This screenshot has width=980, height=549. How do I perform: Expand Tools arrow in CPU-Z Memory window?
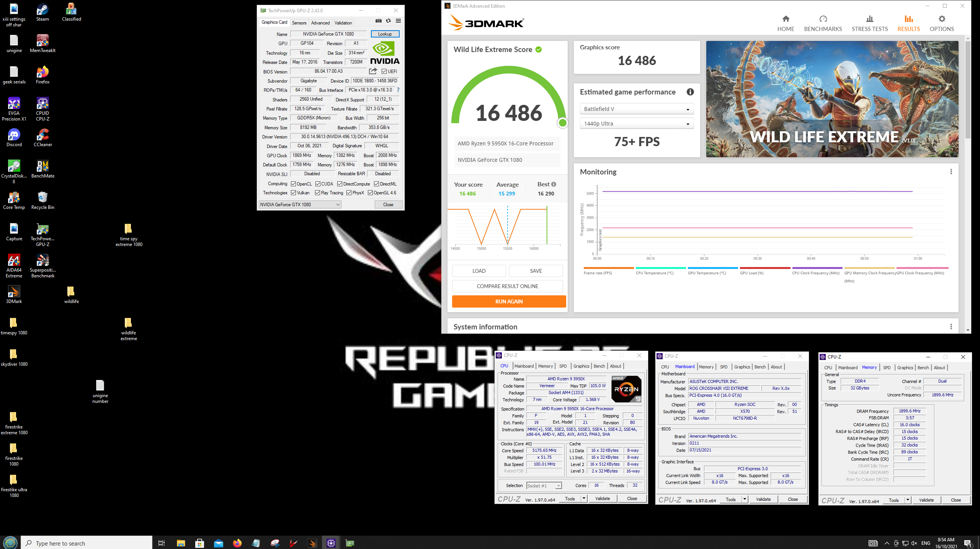(x=908, y=500)
